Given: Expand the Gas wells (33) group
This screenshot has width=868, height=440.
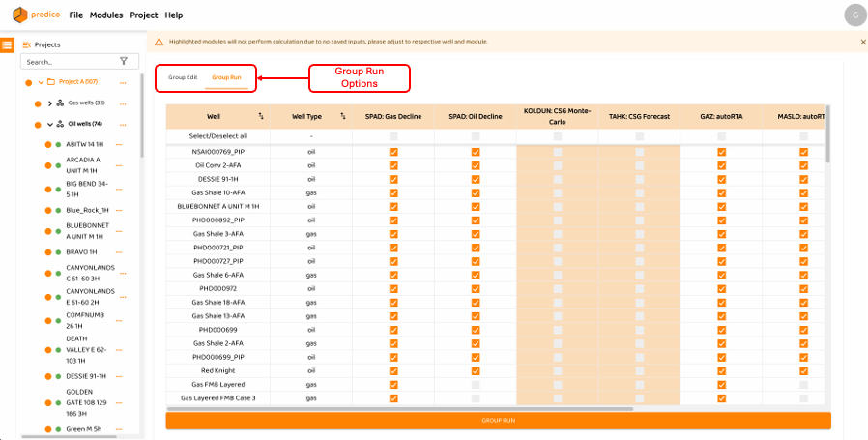Looking at the screenshot, I should coord(49,103).
